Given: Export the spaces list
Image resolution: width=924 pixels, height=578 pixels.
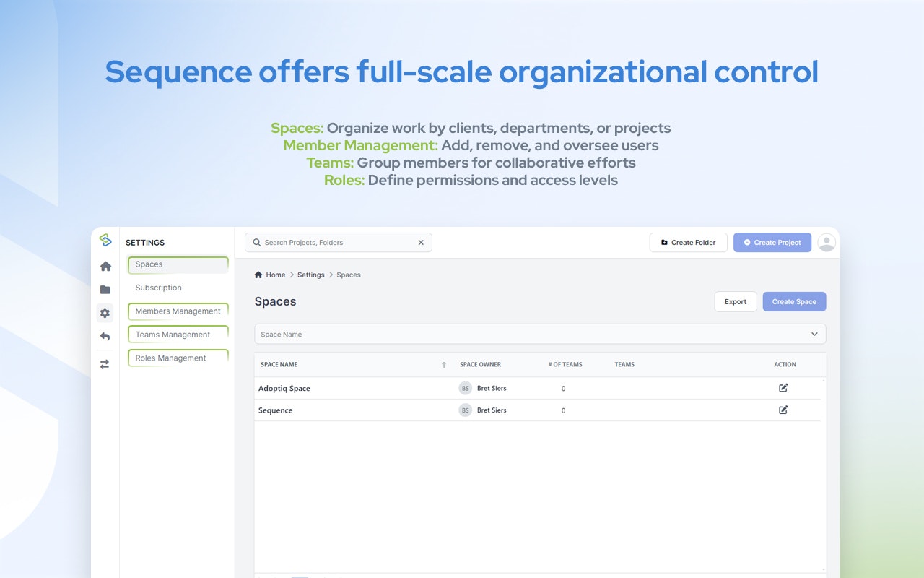Looking at the screenshot, I should coord(736,301).
